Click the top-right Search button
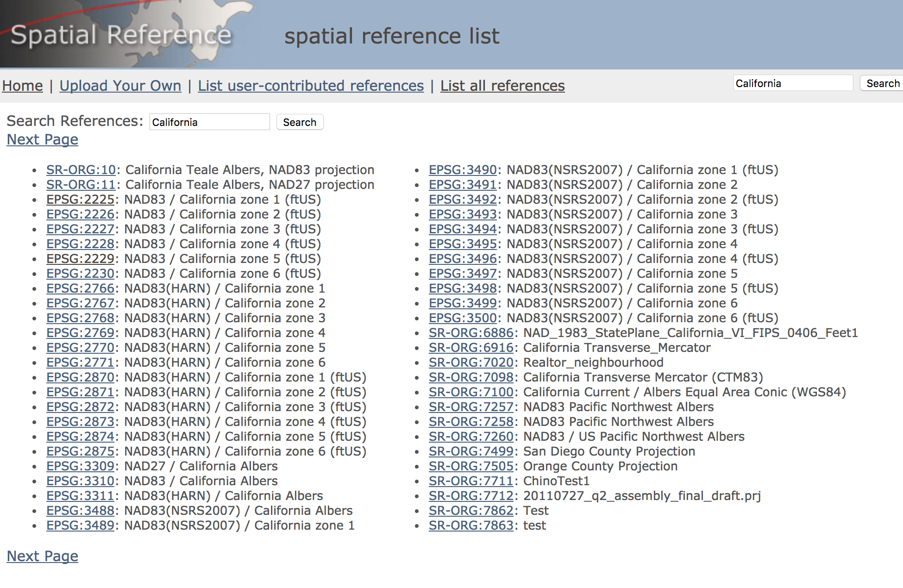The image size is (903, 588). (x=882, y=83)
